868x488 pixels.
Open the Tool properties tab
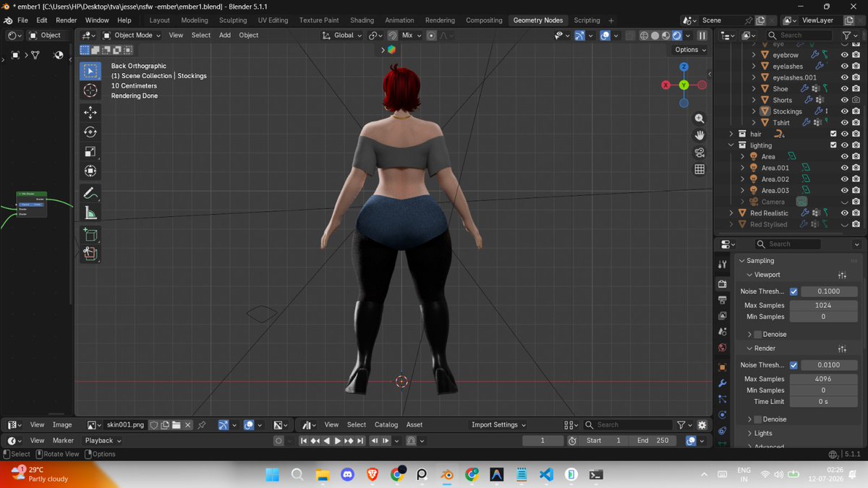pyautogui.click(x=722, y=265)
